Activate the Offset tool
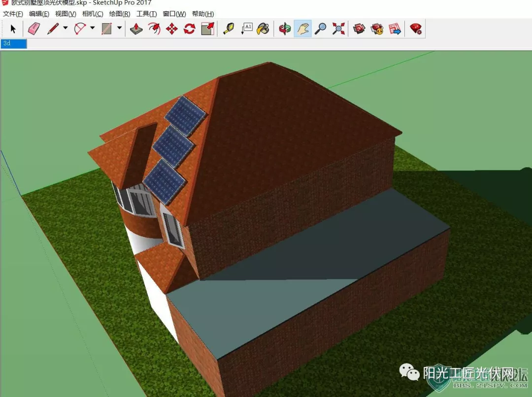Image resolution: width=532 pixels, height=397 pixels. 154,29
